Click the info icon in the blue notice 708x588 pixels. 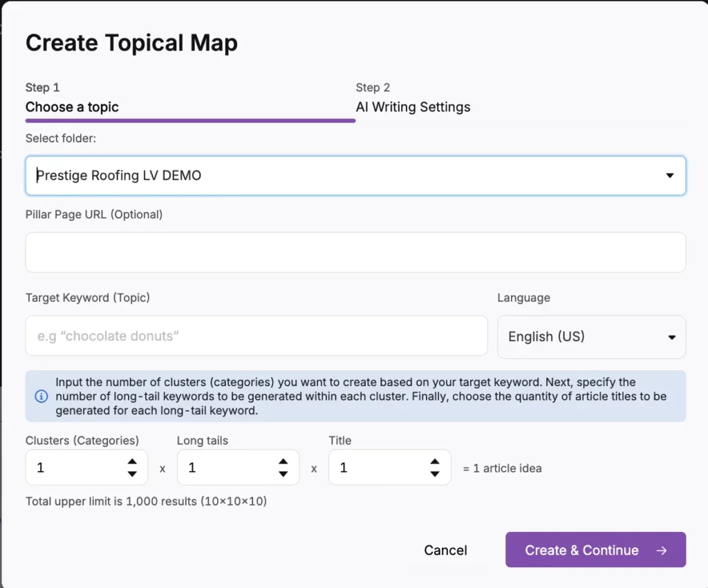41,396
